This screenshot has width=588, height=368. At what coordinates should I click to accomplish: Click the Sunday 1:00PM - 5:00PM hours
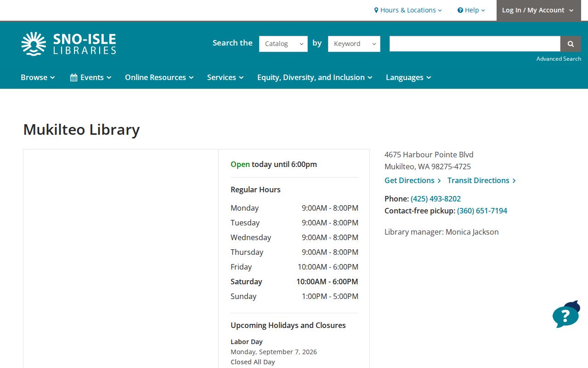[x=330, y=296]
